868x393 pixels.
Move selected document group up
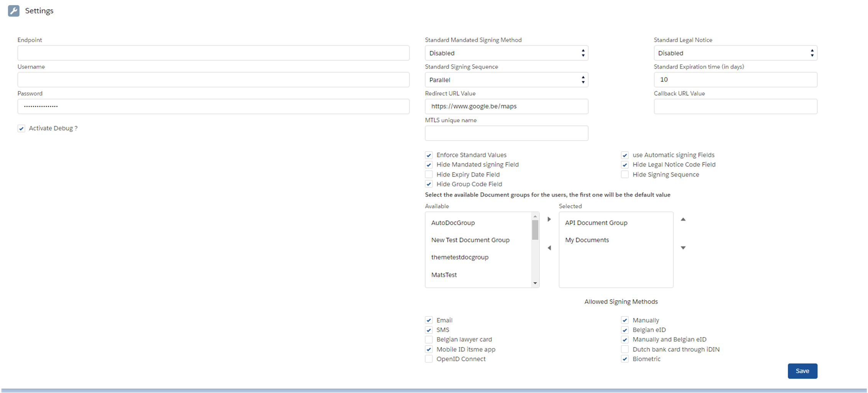click(683, 219)
